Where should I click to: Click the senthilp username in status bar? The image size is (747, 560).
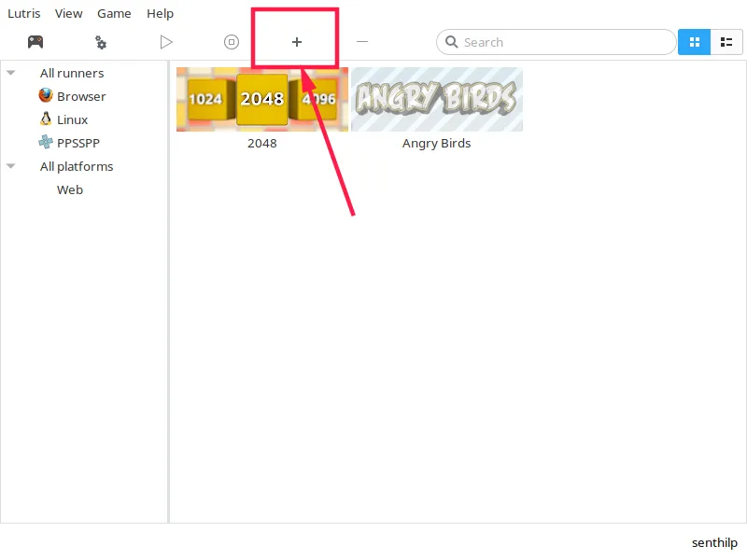coord(714,543)
